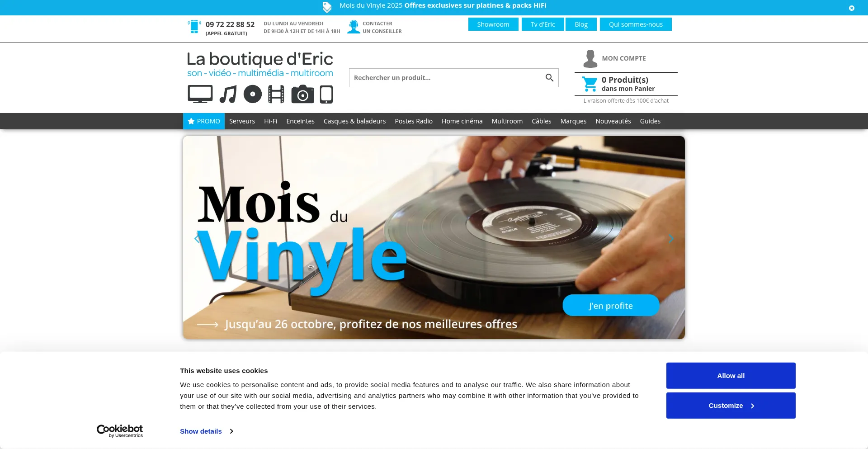Viewport: 868px width, 449px height.
Task: Open the Casques & baladeurs menu
Action: tap(355, 121)
